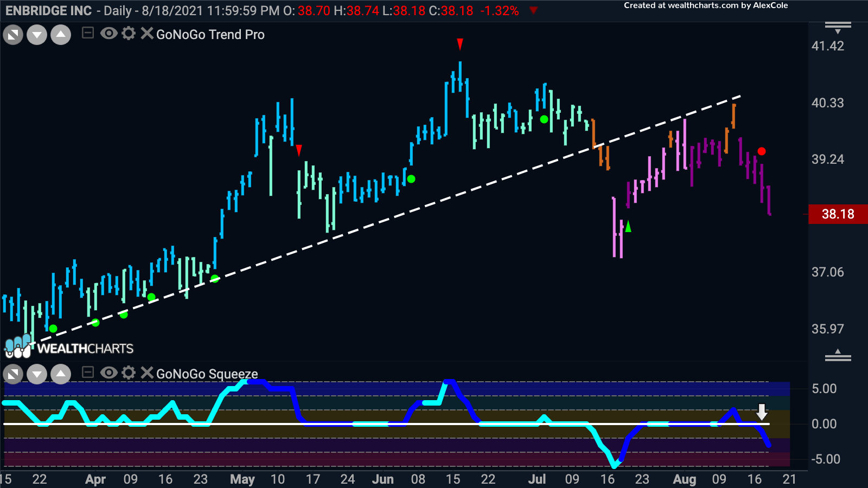
Task: Move the GoNoGo Squeeze pane down
Action: pyautogui.click(x=37, y=374)
